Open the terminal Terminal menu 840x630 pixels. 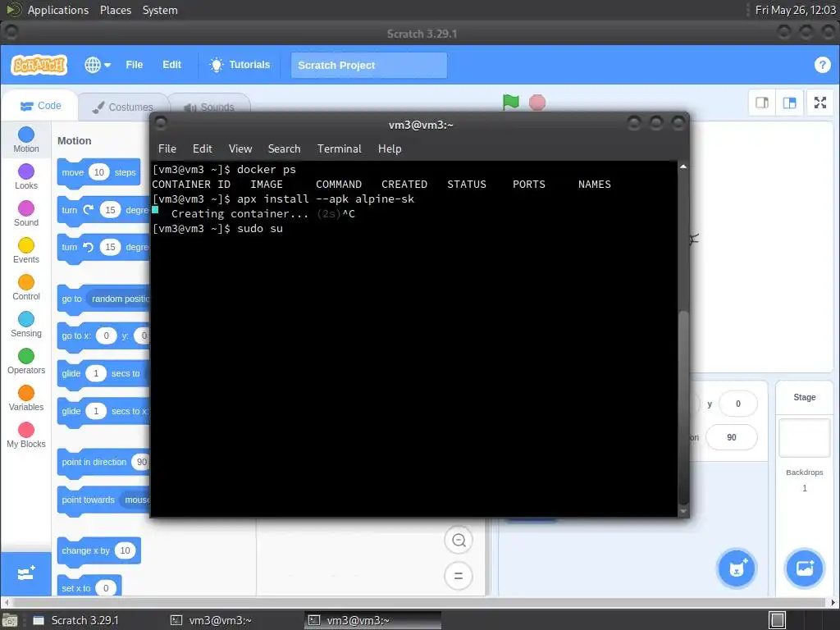pos(339,148)
